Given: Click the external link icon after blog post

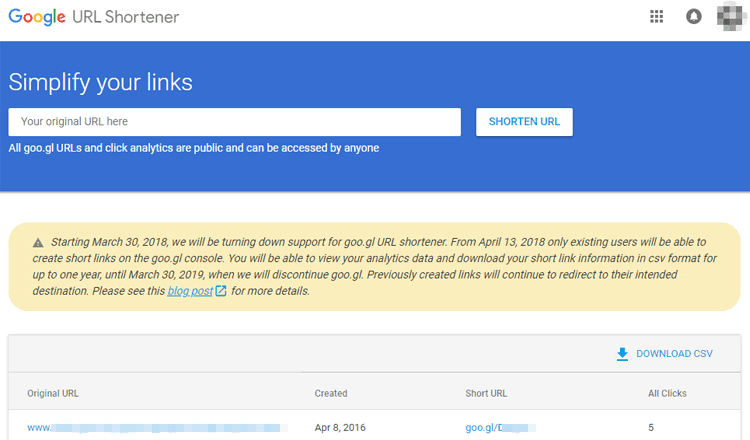Looking at the screenshot, I should (221, 291).
